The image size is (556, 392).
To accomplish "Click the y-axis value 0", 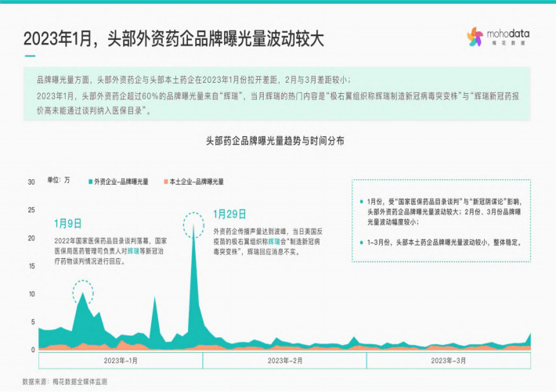I will tap(33, 350).
